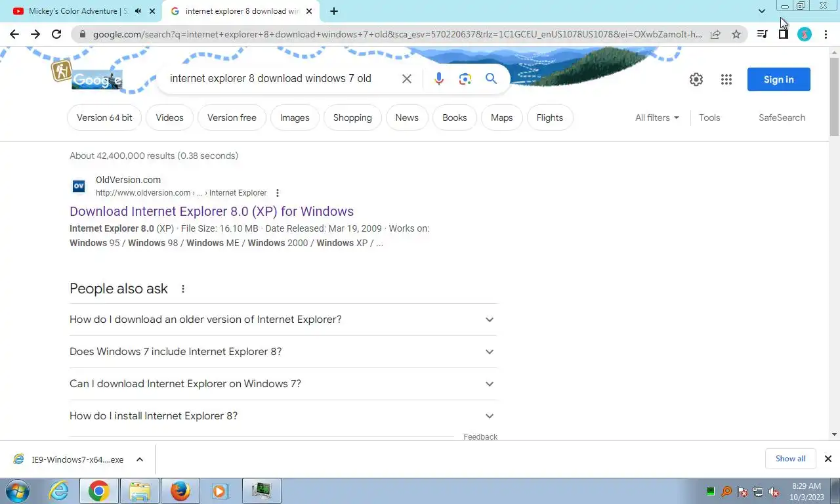840x504 pixels.
Task: Clear the search box with the X
Action: click(x=407, y=79)
